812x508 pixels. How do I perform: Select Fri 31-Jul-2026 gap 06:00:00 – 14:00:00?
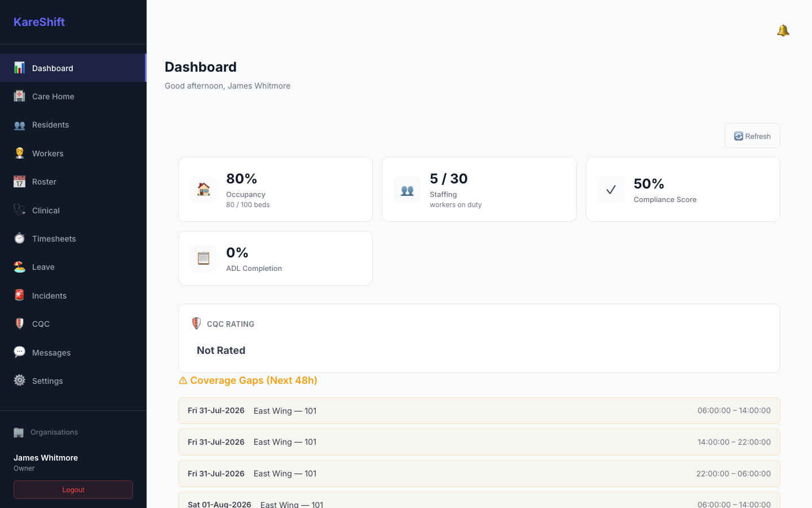point(479,411)
